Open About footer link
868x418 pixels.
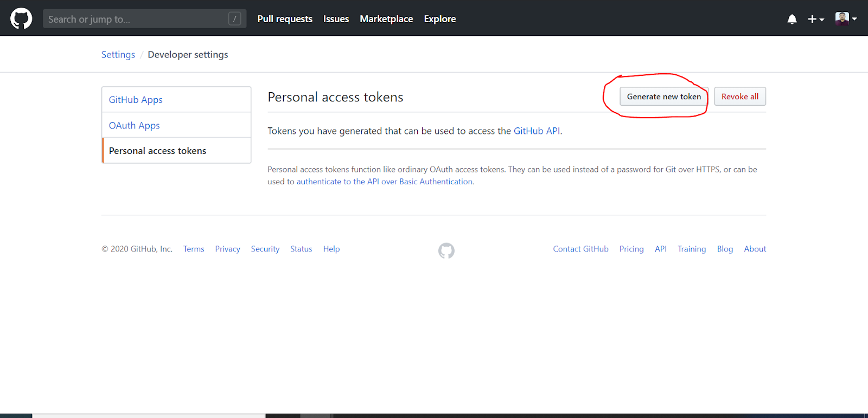[755, 249]
